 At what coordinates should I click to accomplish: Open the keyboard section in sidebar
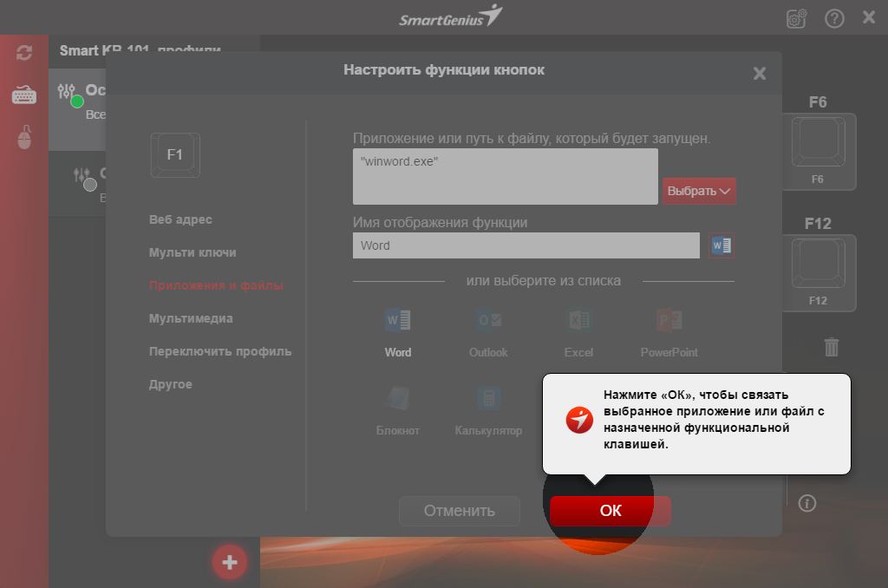click(23, 95)
